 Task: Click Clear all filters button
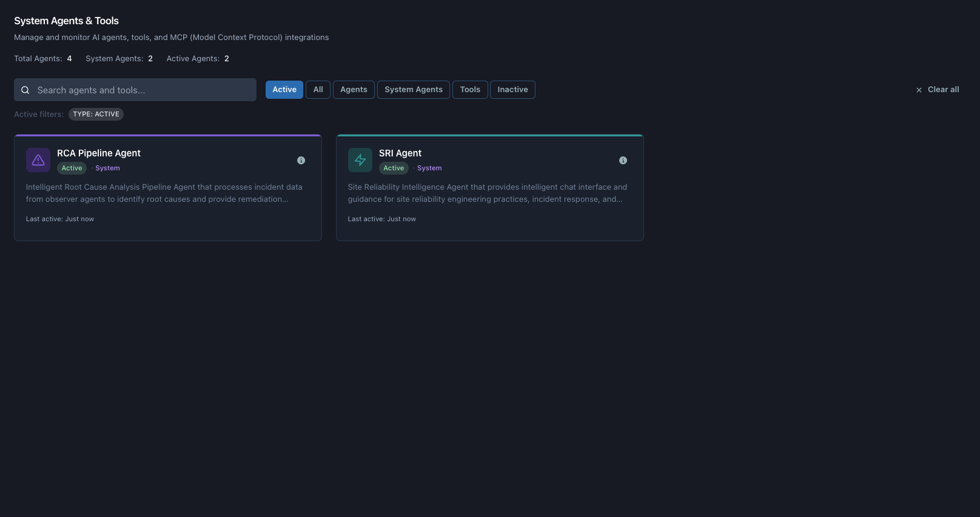click(938, 90)
